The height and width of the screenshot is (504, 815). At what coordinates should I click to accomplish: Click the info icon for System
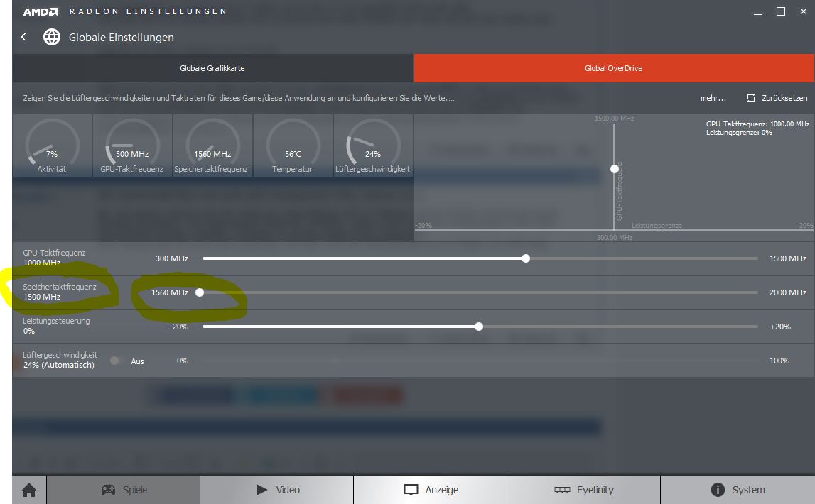coord(718,490)
